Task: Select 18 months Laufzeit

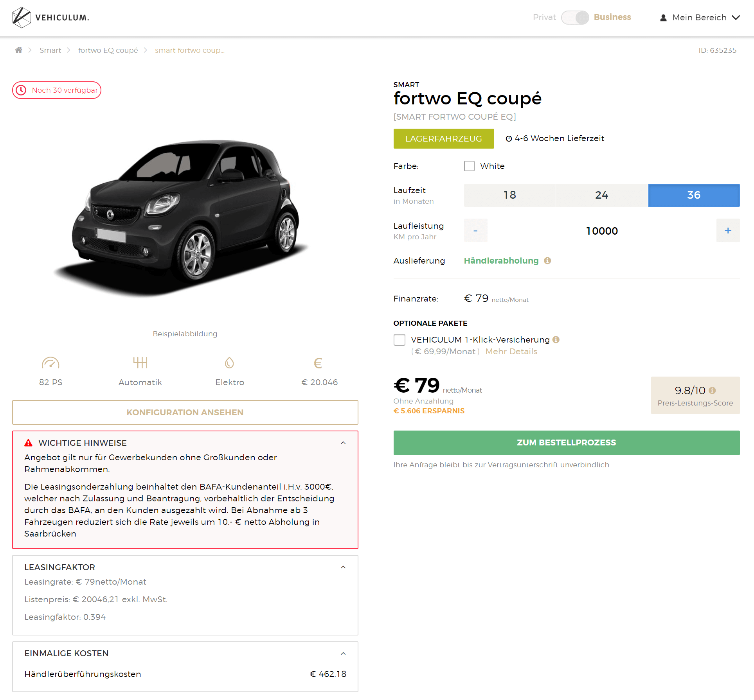Action: 510,195
